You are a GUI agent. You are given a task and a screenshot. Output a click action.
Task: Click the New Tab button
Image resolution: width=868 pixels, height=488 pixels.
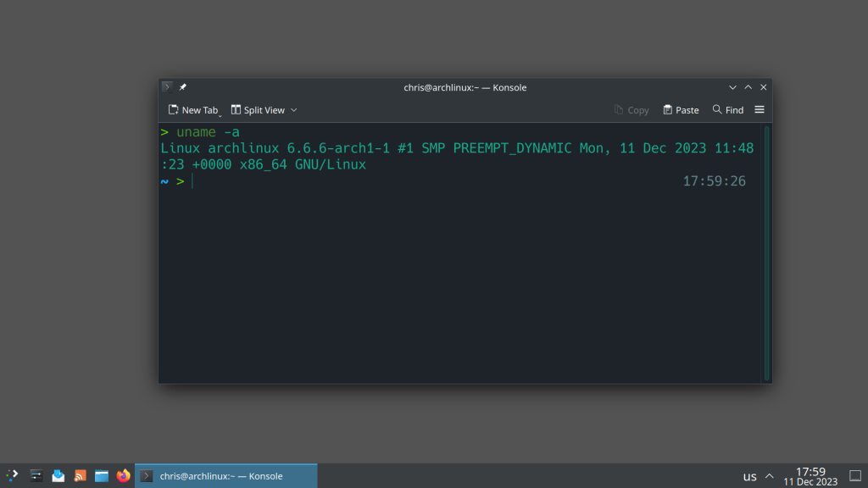(192, 110)
